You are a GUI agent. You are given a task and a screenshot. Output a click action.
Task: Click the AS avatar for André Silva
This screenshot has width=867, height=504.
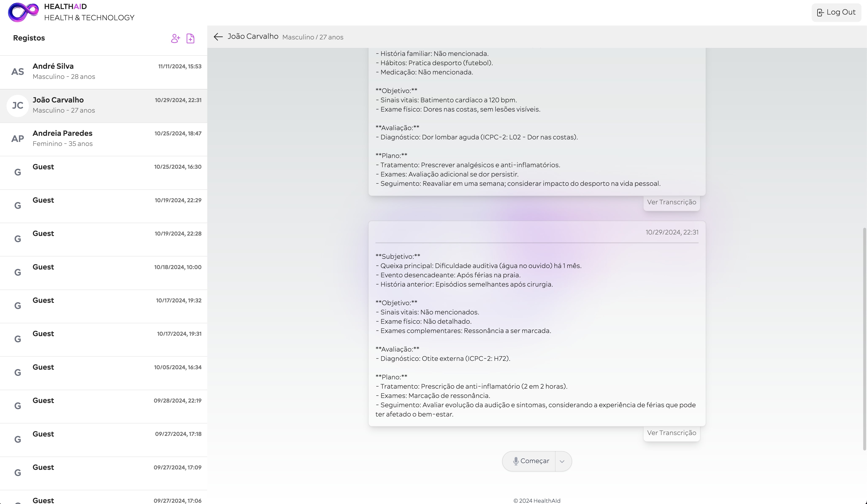[x=18, y=72]
